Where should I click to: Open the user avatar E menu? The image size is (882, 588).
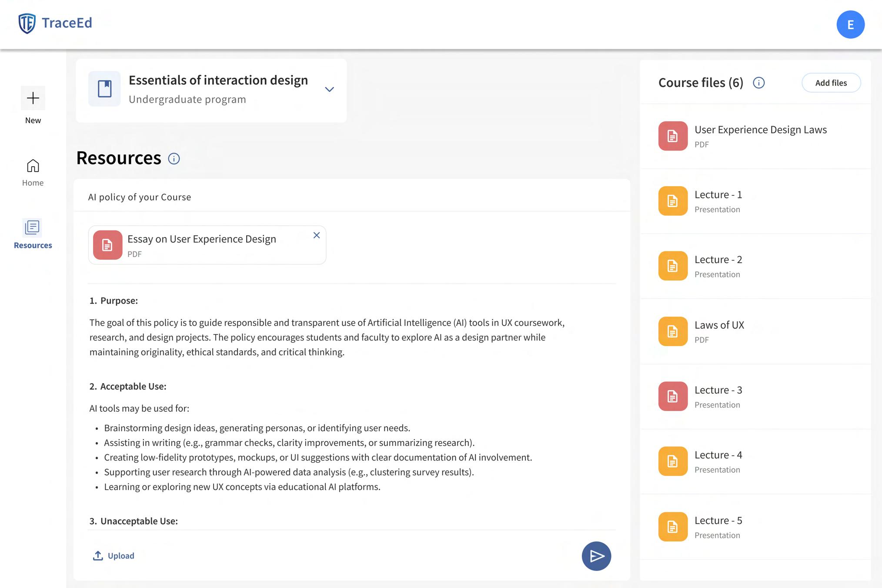tap(850, 25)
